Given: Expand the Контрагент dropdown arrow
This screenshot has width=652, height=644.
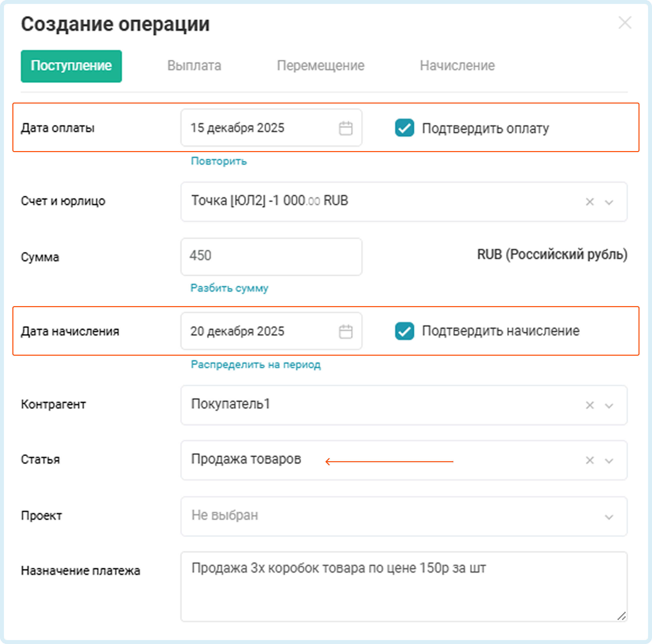Looking at the screenshot, I should [609, 406].
